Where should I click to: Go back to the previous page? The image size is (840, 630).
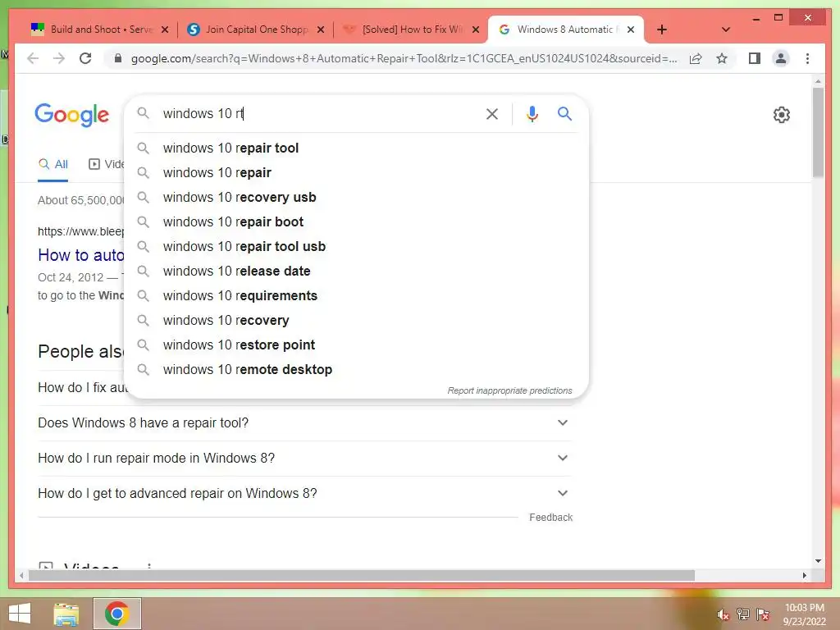pyautogui.click(x=33, y=58)
